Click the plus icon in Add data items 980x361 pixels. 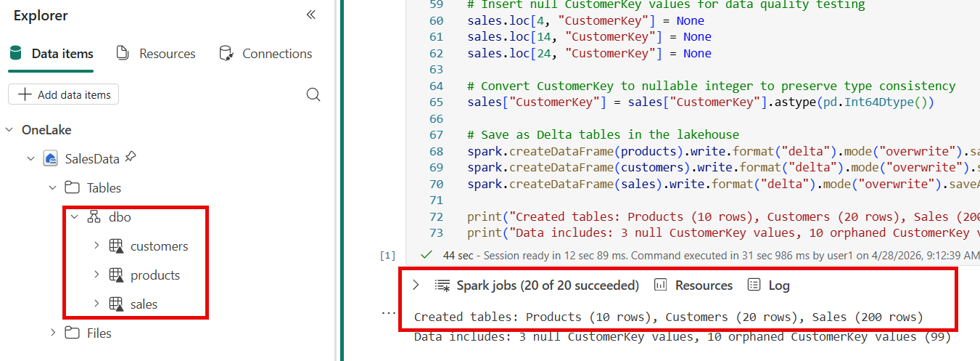[x=25, y=94]
